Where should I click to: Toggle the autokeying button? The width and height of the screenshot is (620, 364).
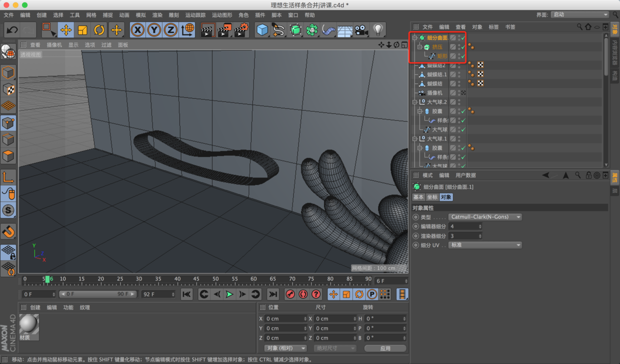[x=303, y=294]
